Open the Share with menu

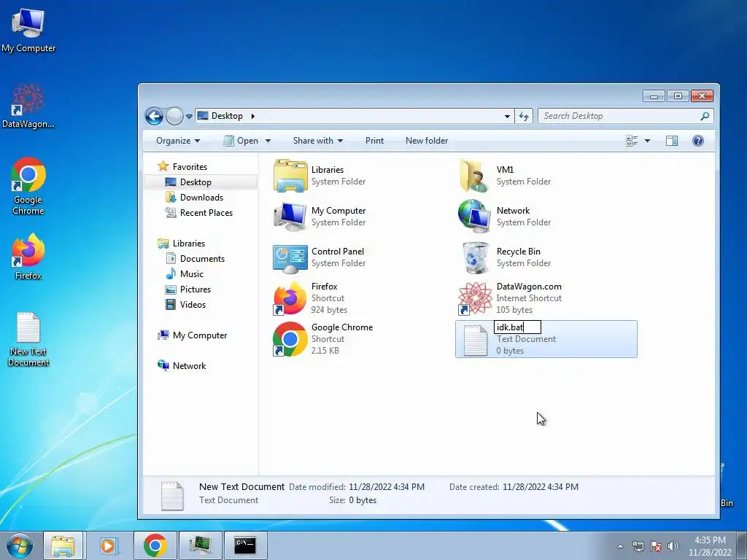tap(318, 141)
